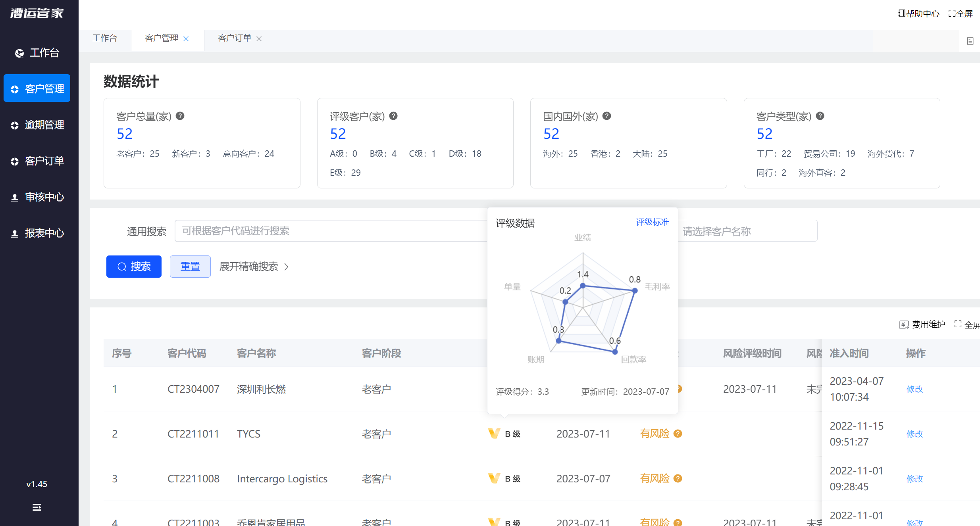Switch to the 工作台 tab

pyautogui.click(x=105, y=38)
